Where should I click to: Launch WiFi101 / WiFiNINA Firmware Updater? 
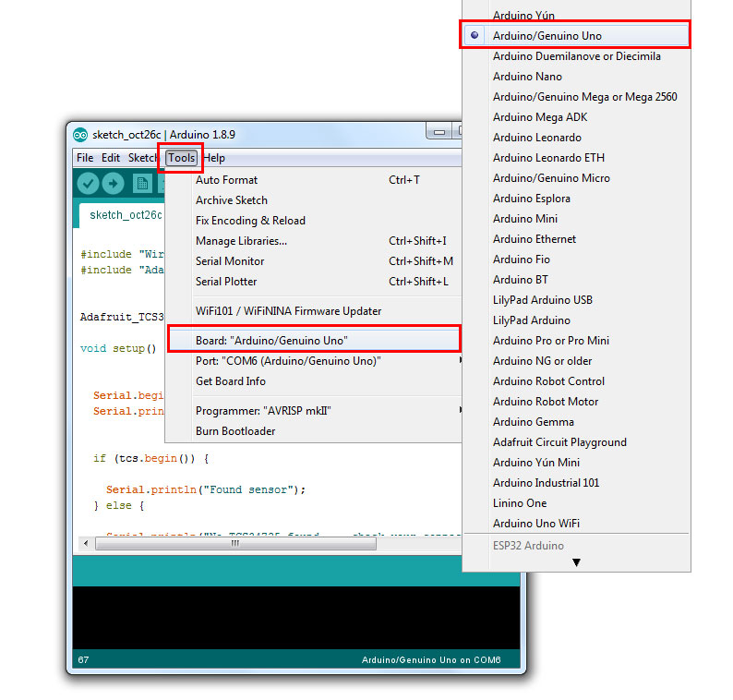pos(314,311)
